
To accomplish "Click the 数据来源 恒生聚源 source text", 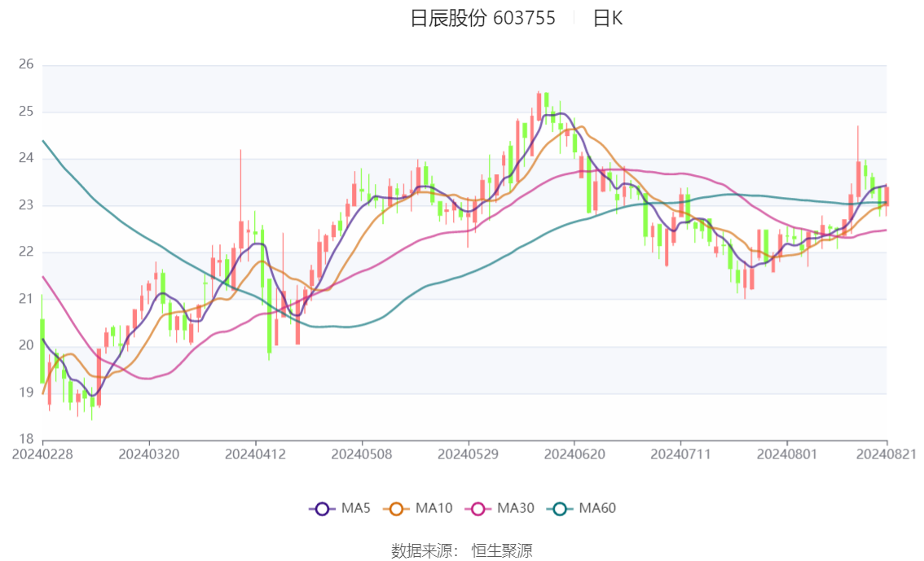I will (x=462, y=550).
